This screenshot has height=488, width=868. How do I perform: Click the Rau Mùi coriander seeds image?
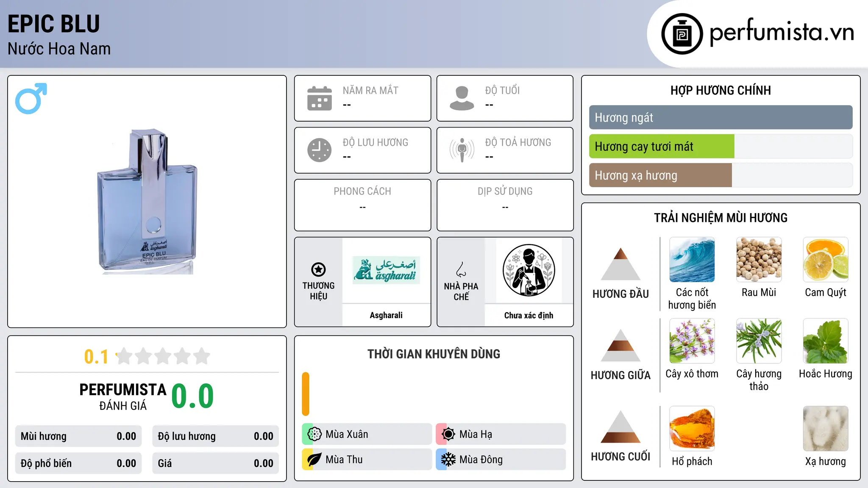(759, 260)
